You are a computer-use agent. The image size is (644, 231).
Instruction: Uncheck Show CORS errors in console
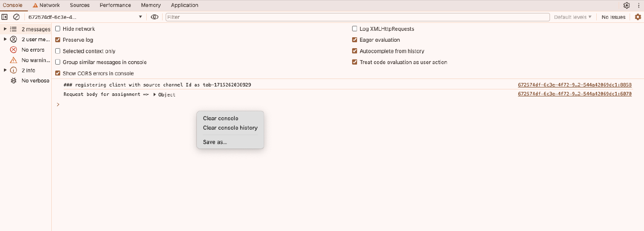(58, 73)
